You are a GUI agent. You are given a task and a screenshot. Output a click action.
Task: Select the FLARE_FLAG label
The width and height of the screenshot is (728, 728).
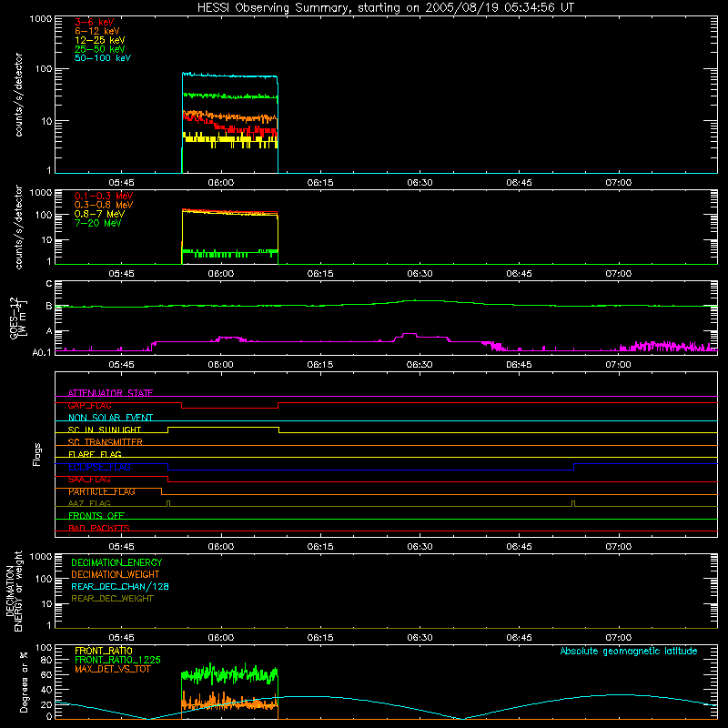(x=95, y=454)
